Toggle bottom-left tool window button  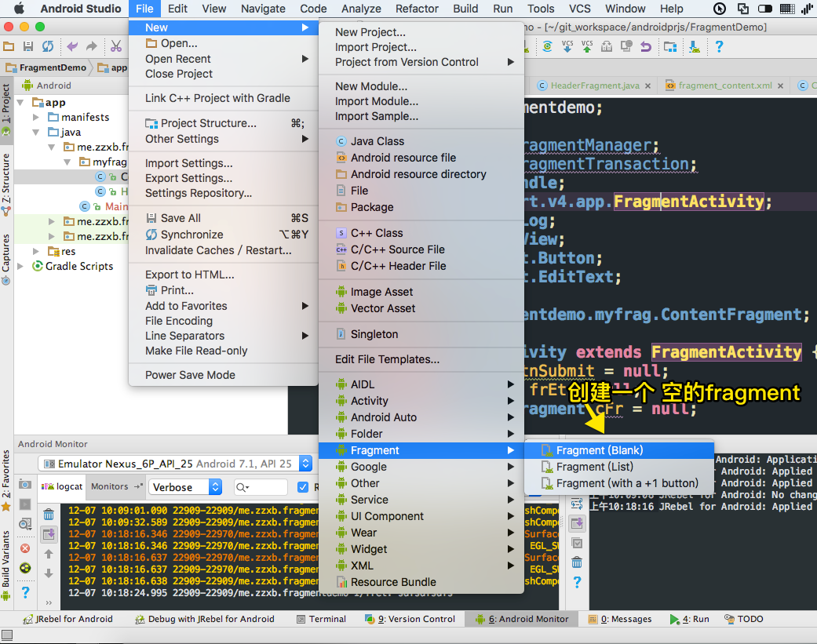tap(7, 635)
